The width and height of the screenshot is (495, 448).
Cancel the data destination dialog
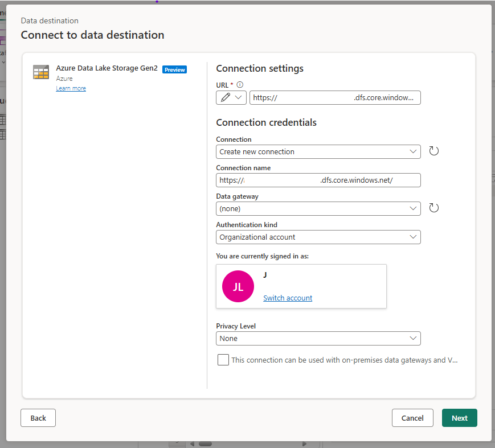412,418
